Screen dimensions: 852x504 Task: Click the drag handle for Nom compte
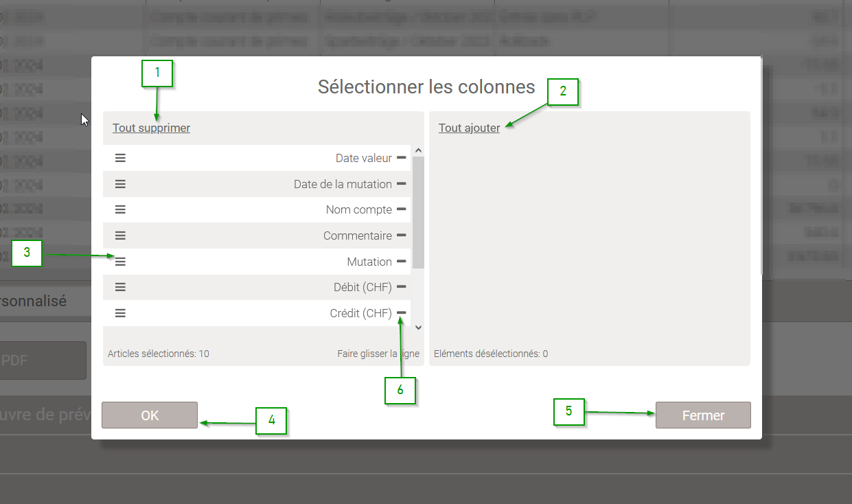pyautogui.click(x=120, y=209)
